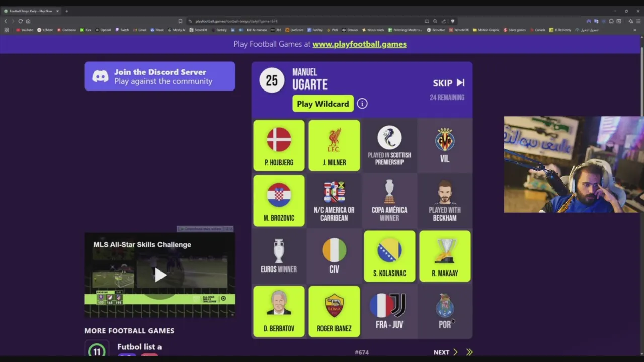Image resolution: width=644 pixels, height=362 pixels.
Task: Join the Discord Server banner
Action: coord(159,76)
